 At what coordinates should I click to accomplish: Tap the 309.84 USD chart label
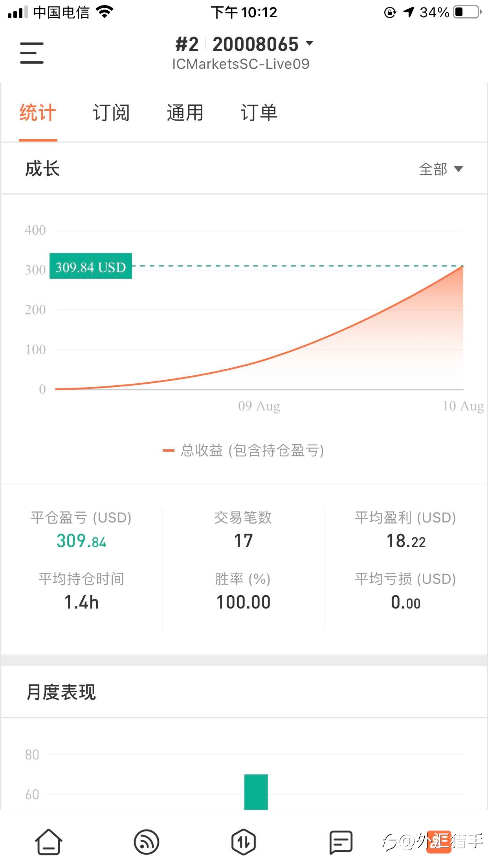coord(91,266)
